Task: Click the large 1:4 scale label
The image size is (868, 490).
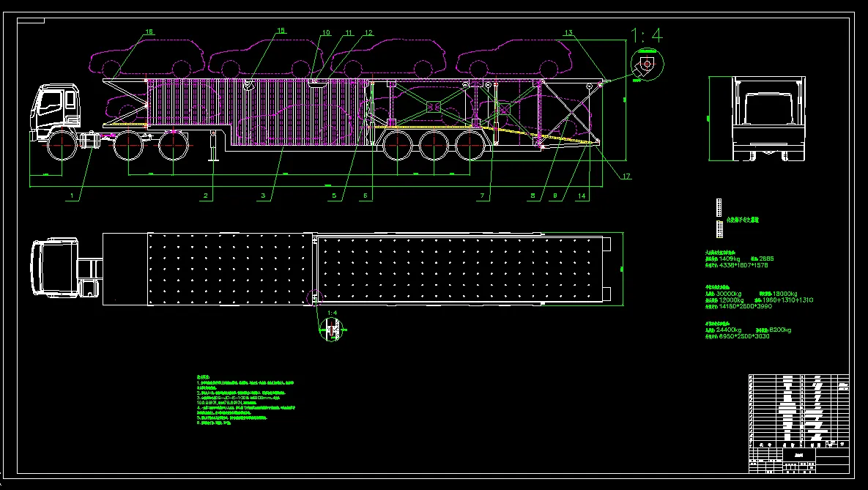Action: (646, 35)
